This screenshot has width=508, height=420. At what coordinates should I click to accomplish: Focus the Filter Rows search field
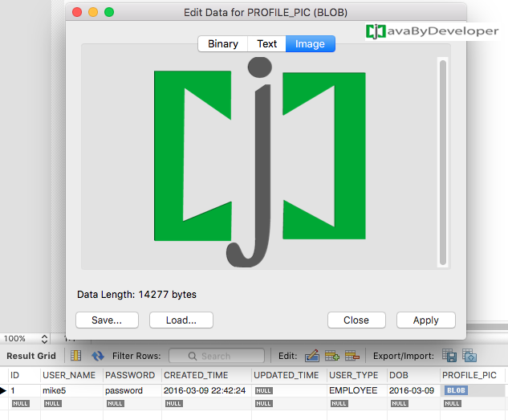217,356
